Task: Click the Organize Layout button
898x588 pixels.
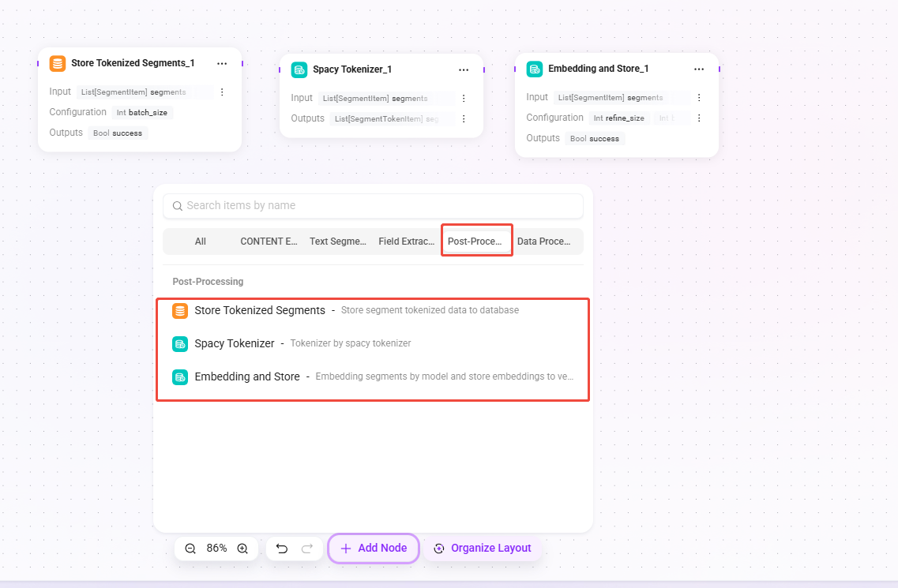Action: tap(483, 549)
